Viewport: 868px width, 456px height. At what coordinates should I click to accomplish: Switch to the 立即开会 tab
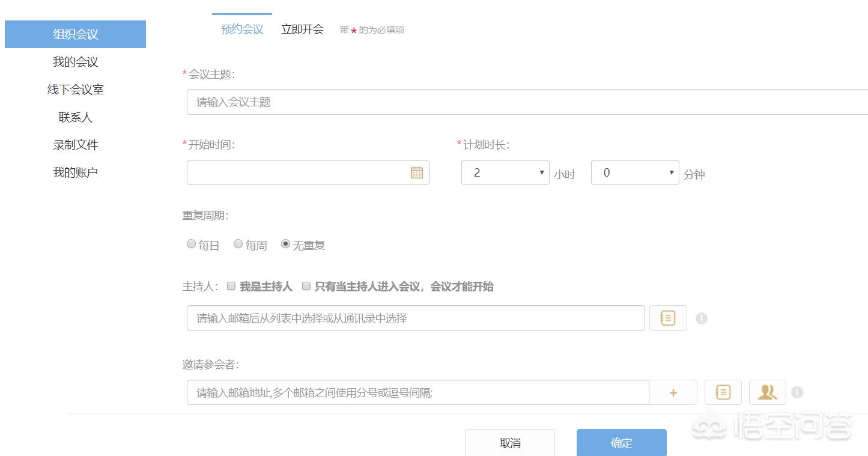point(302,29)
